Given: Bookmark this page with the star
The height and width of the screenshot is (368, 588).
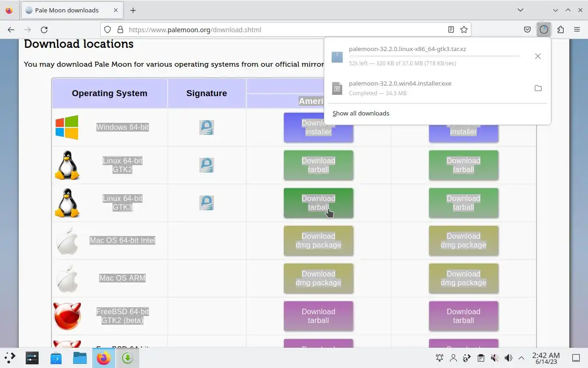Looking at the screenshot, I should point(464,29).
